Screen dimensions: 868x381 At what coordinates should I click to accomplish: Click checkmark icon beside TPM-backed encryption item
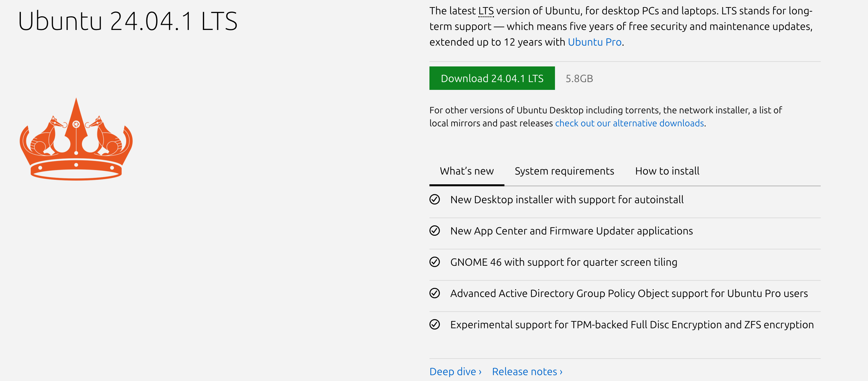435,324
